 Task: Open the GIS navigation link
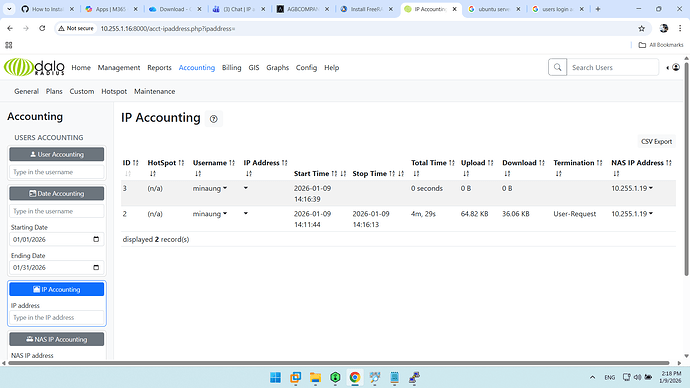254,68
